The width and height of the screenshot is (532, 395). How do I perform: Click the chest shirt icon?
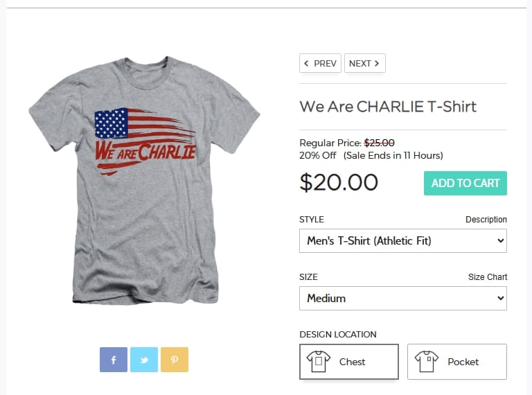coord(319,362)
